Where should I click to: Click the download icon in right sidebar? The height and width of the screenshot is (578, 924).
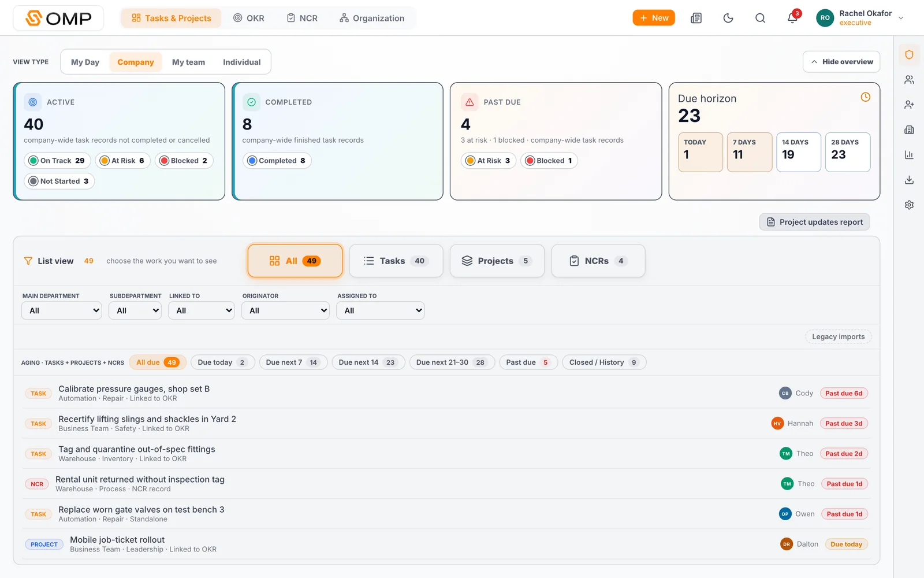909,180
